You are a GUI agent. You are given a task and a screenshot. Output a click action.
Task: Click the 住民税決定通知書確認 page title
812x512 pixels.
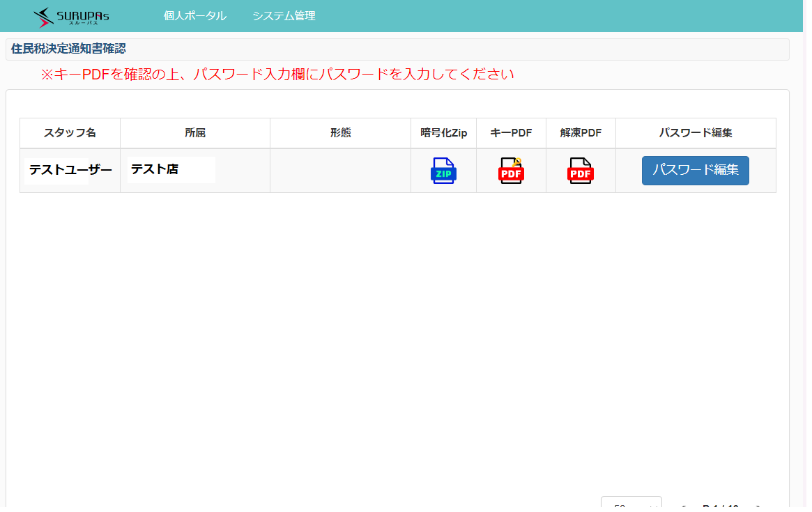(68, 49)
